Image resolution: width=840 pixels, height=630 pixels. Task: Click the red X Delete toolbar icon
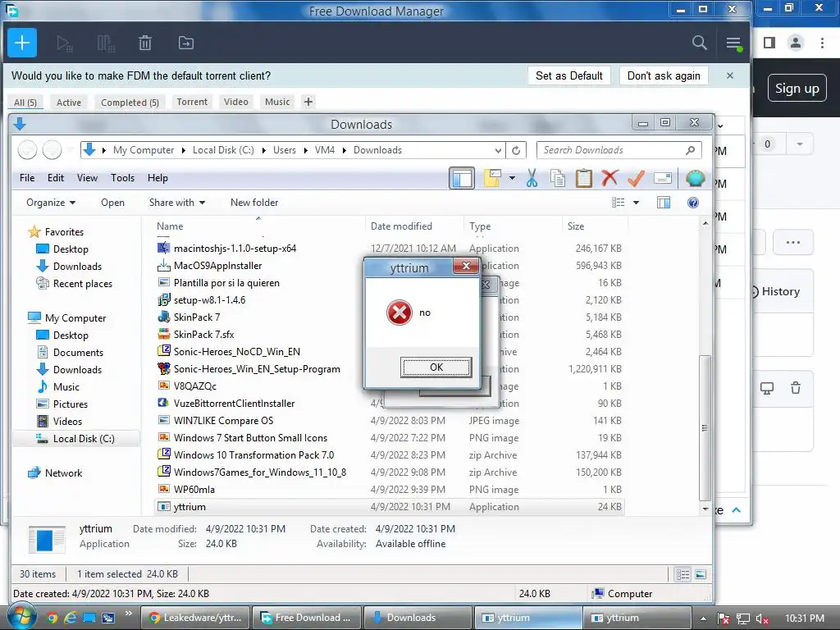609,178
